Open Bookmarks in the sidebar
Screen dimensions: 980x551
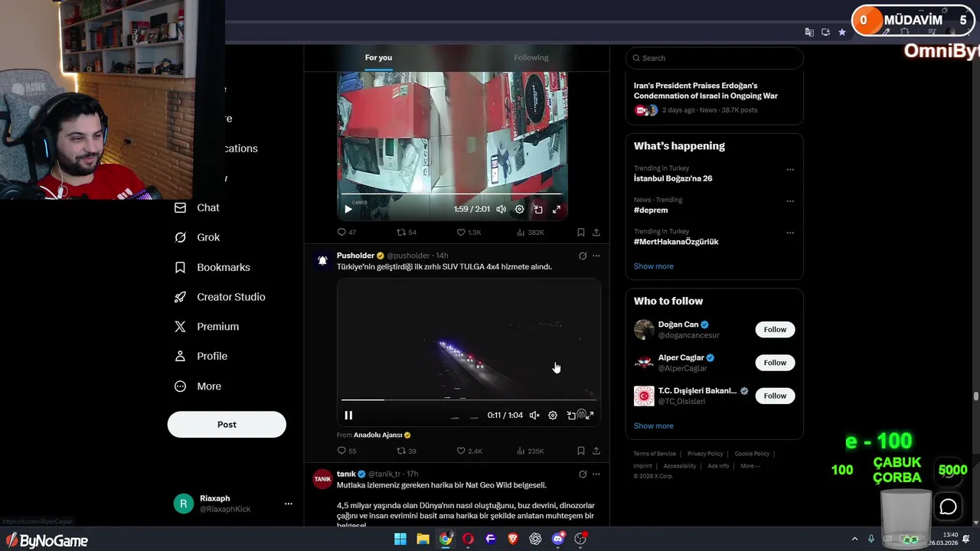212,267
